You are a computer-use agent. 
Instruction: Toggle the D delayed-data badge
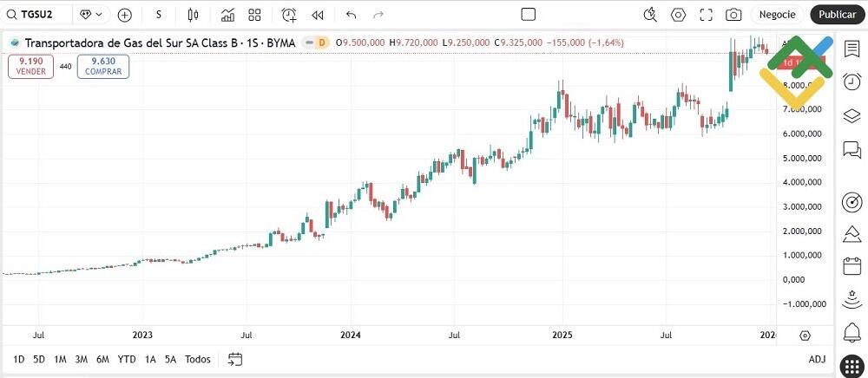(320, 42)
